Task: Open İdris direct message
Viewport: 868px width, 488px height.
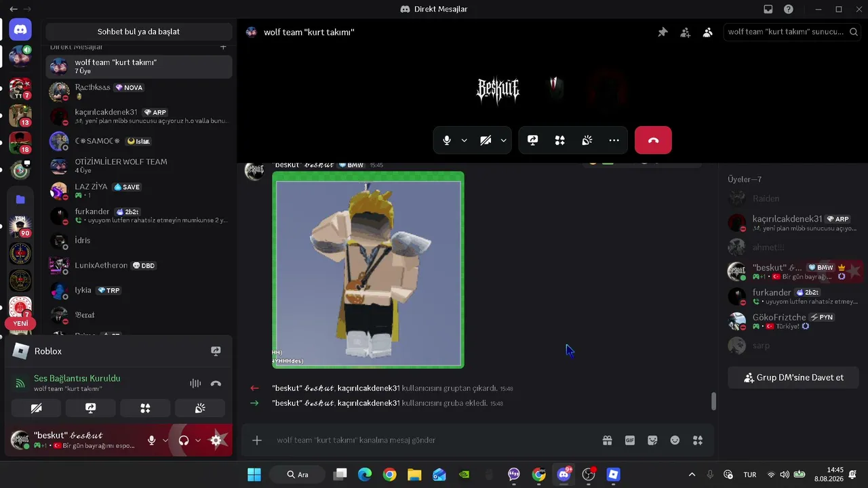Action: tap(139, 241)
